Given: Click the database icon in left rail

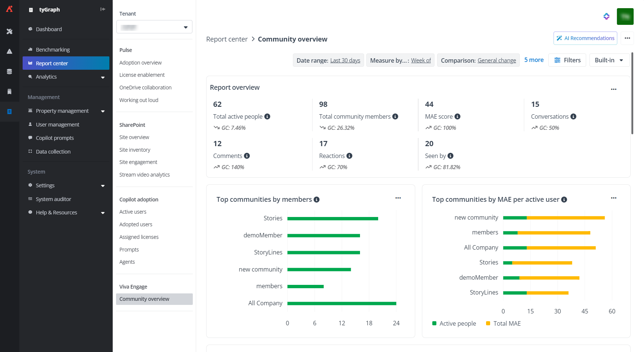Looking at the screenshot, I should [x=9, y=72].
